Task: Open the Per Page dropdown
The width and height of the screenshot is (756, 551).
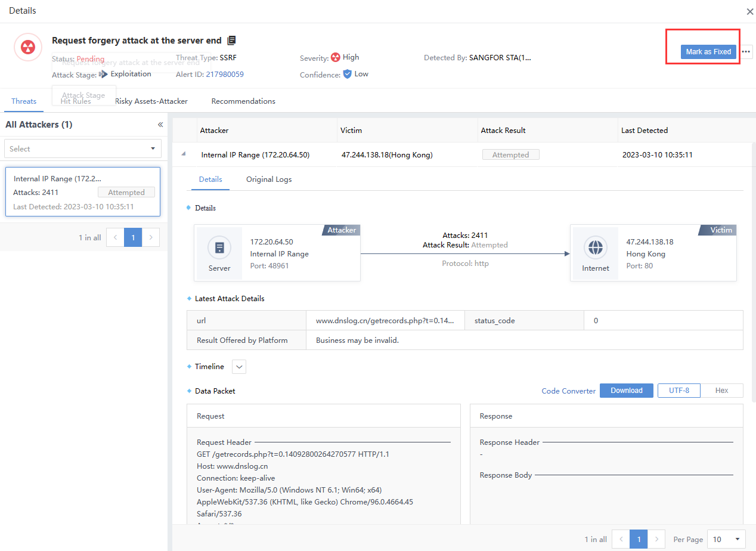Action: 726,539
